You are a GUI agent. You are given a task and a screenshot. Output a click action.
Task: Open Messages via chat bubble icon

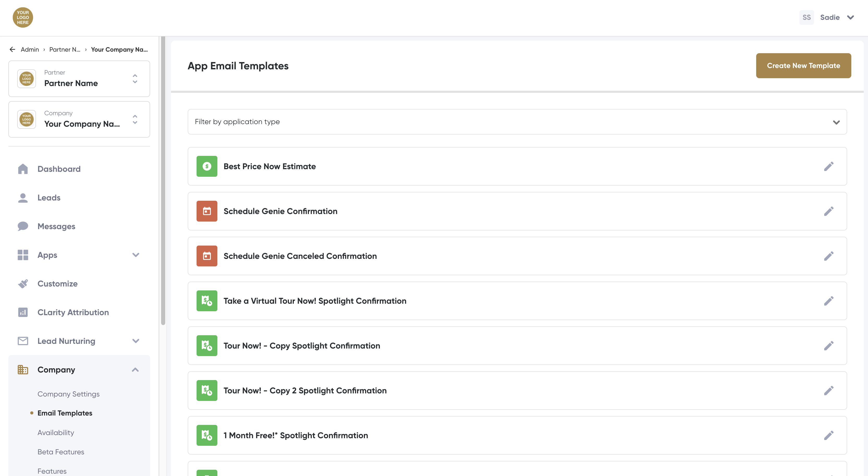(x=23, y=226)
